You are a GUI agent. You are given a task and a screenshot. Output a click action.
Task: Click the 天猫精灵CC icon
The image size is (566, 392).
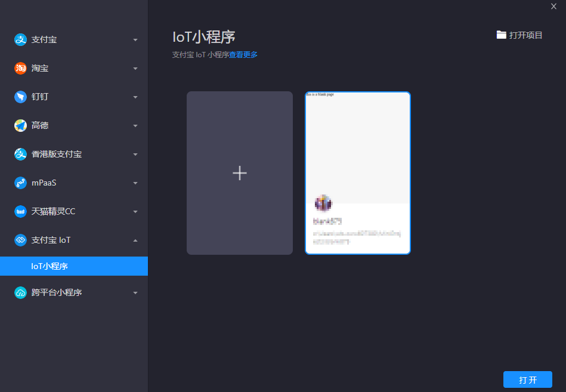click(20, 212)
